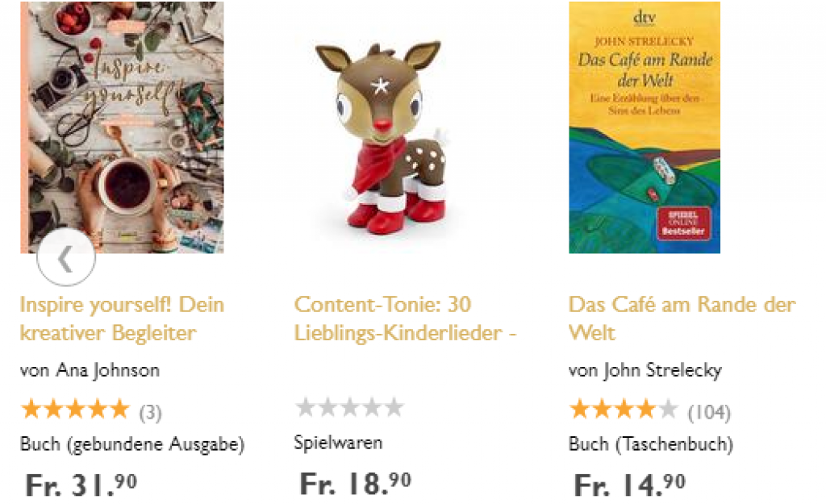The image size is (826, 504).
Task: Click the Fr. 18.90 price
Action: [x=356, y=484]
